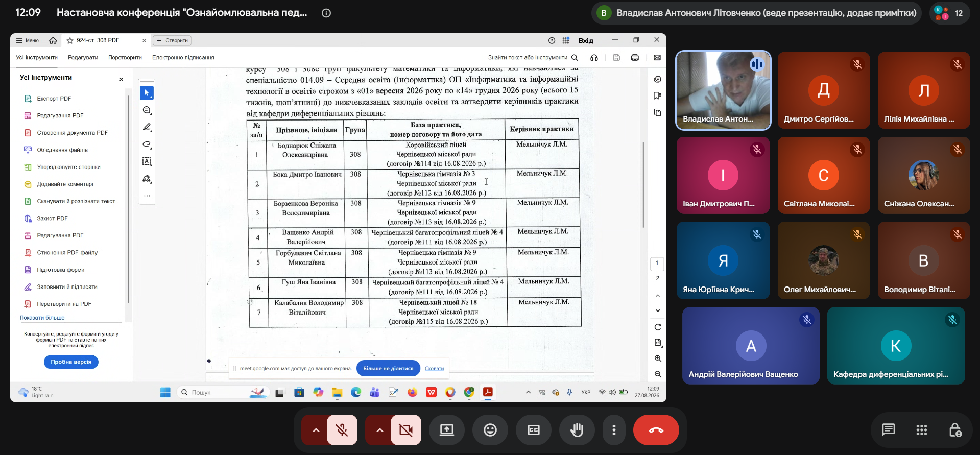The width and height of the screenshot is (980, 455).
Task: Raise hand in the meeting
Action: (x=577, y=430)
